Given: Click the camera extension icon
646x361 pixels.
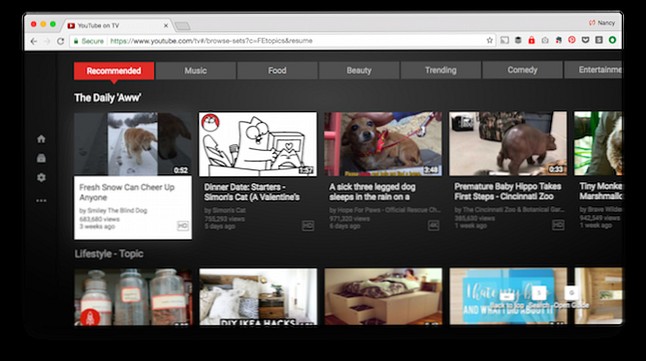Looking at the screenshot, I should [x=545, y=40].
